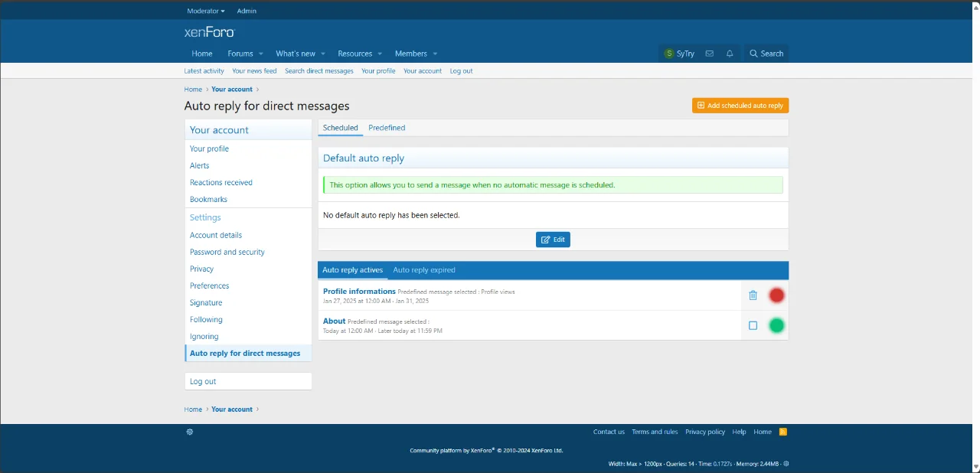Click the xenForo logo
This screenshot has width=980, height=473.
pyautogui.click(x=209, y=32)
